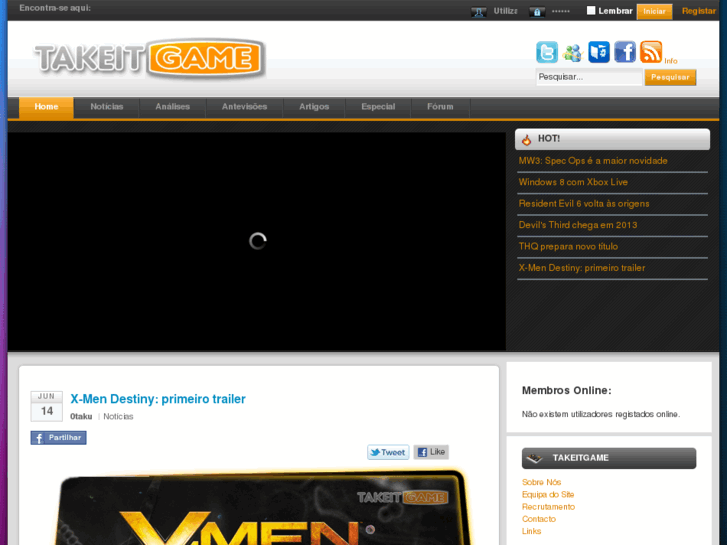Open the Twitter social icon
Viewport: 727px width, 545px height.
pos(547,52)
